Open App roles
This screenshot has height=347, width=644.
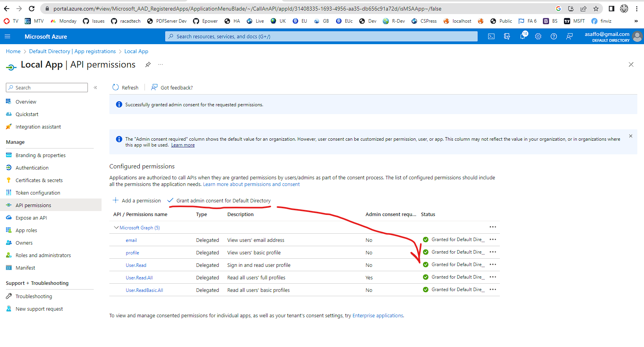[x=26, y=230]
